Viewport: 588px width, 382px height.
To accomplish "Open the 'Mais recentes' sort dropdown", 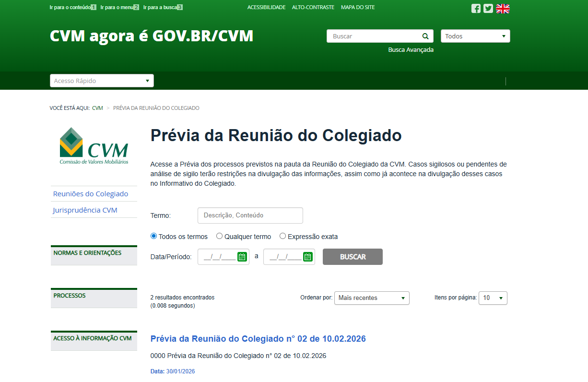I will point(372,298).
